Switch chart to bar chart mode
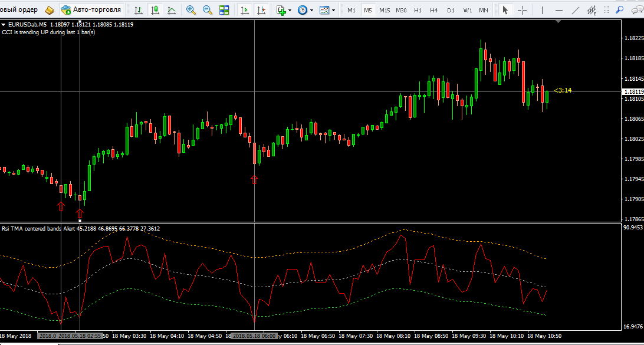 pyautogui.click(x=139, y=9)
